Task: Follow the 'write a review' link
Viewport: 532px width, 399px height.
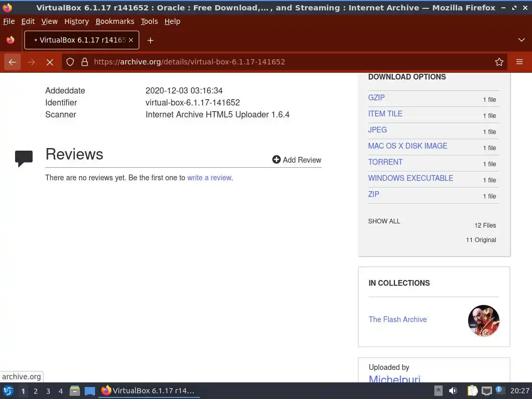Action: click(x=209, y=178)
